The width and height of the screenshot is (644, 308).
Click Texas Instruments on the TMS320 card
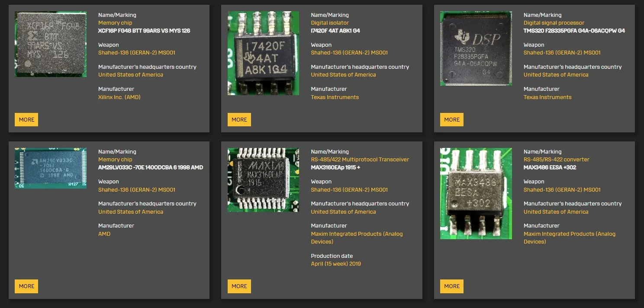point(547,97)
